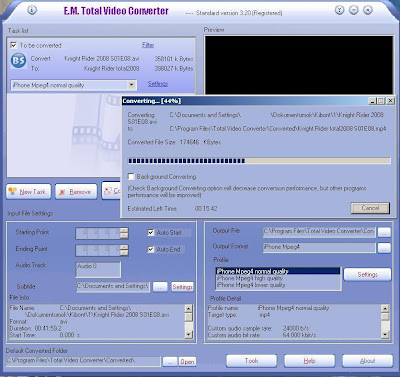Image resolution: width=400 pixels, height=377 pixels.
Task: Select Audio 0 in Audio Track list
Action: (87, 266)
